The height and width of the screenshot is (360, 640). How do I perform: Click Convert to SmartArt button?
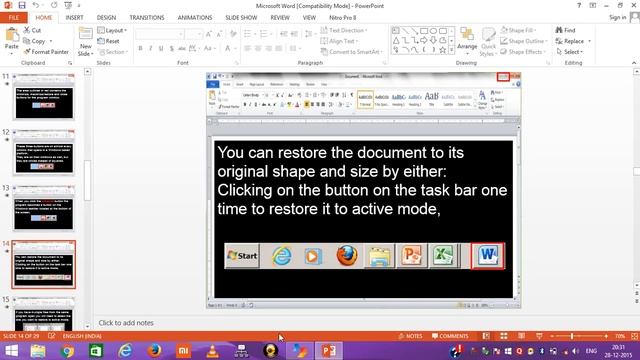352,52
